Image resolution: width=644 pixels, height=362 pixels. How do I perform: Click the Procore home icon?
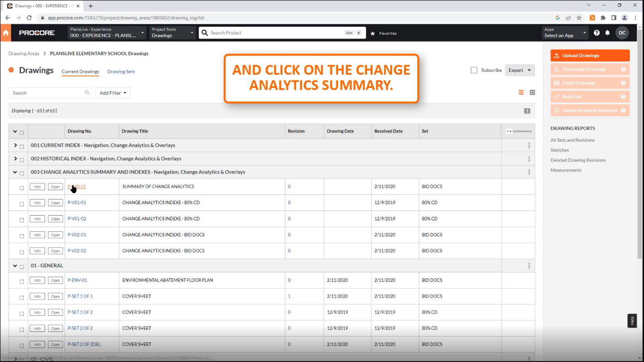click(6, 33)
